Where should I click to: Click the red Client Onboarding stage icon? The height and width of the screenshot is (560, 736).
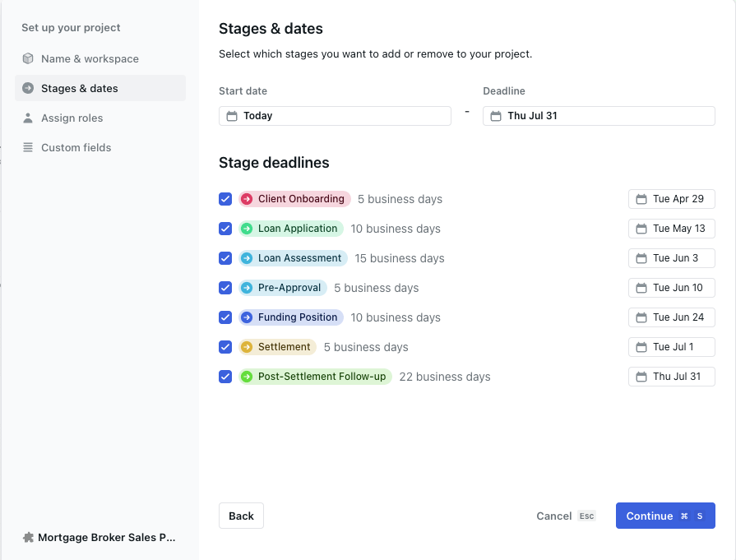pyautogui.click(x=247, y=199)
